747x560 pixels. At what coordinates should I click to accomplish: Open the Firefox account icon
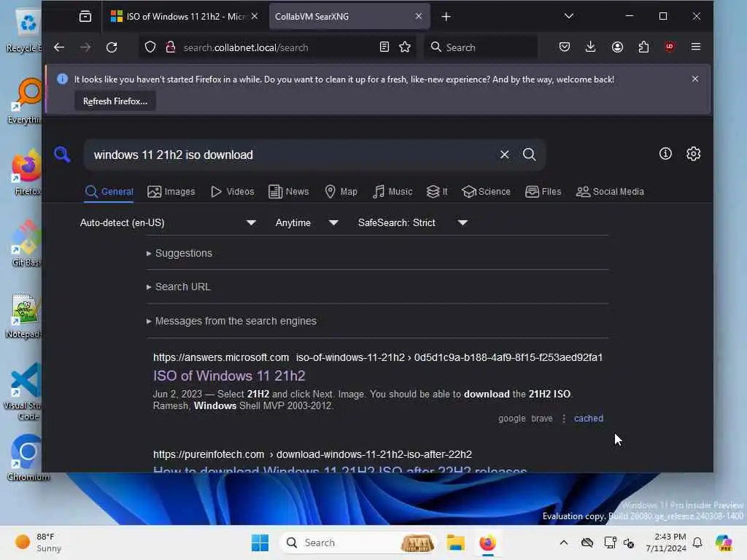click(617, 47)
